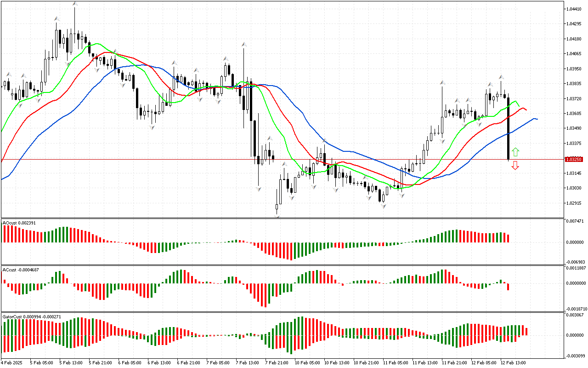Image resolution: width=588 pixels, height=368 pixels.
Task: Click the 11 Feb 21:00 time axis label
Action: pyautogui.click(x=454, y=363)
